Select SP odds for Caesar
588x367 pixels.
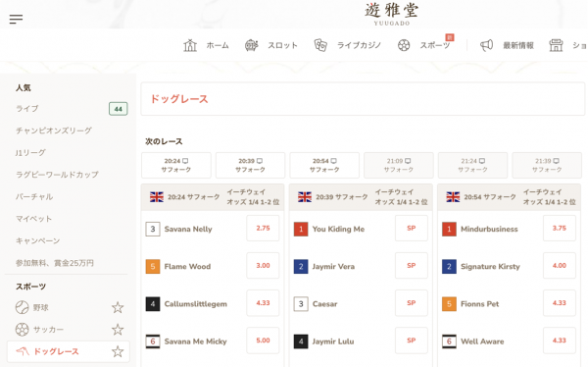click(x=412, y=303)
